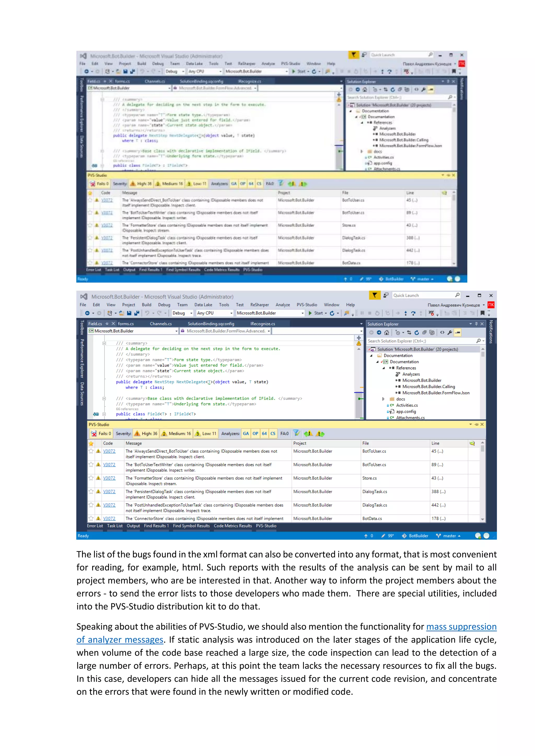
Task: Follow the 'mass suppression' hyperlink in the article text
Action: [461, 627]
